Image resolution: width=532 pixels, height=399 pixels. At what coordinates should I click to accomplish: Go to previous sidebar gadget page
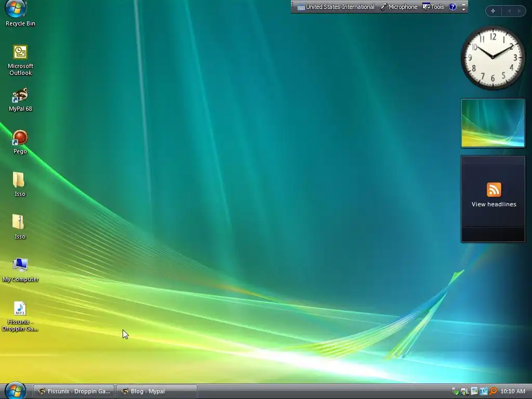click(509, 11)
